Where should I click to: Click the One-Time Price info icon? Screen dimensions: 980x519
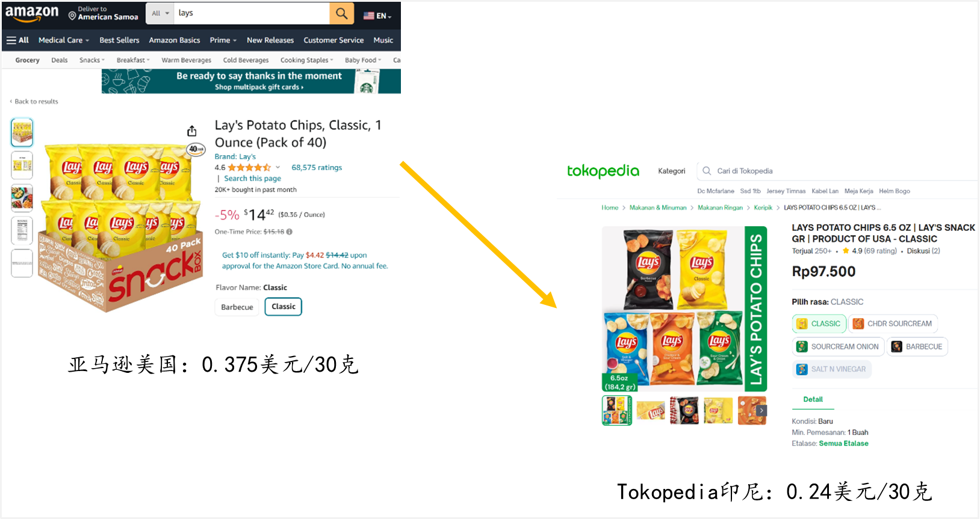[290, 232]
